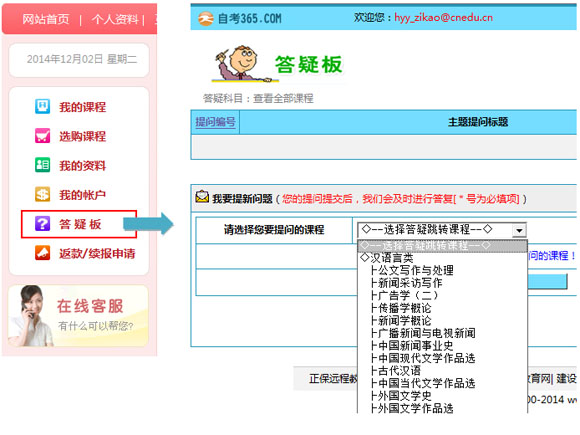
Task: Click the 选购课程 shopping cart icon
Action: click(x=43, y=136)
